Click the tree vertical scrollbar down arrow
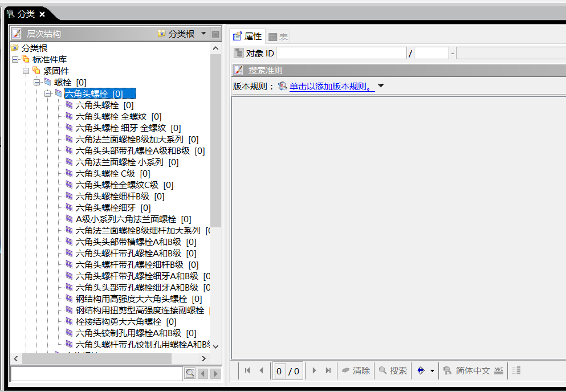 click(216, 346)
